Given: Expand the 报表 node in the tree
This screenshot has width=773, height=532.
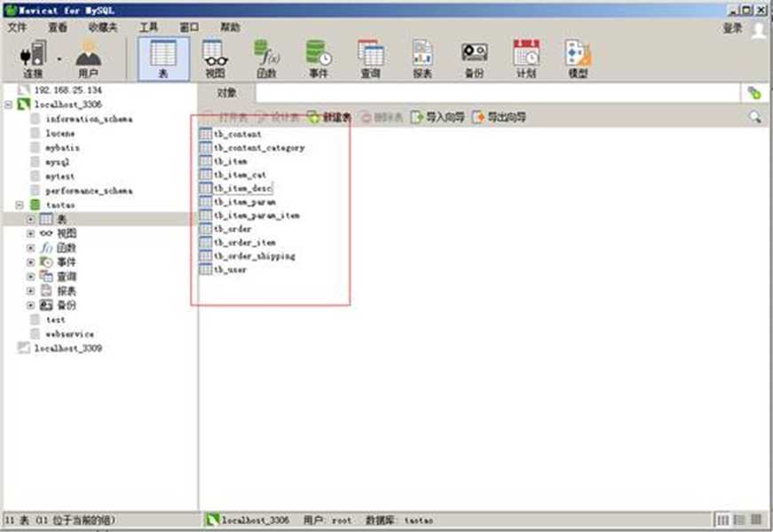Looking at the screenshot, I should coord(30,291).
